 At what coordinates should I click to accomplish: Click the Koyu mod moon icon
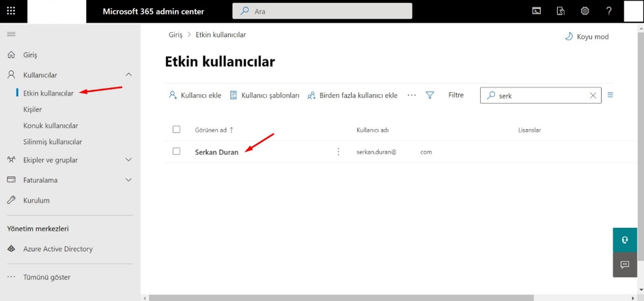tap(568, 37)
